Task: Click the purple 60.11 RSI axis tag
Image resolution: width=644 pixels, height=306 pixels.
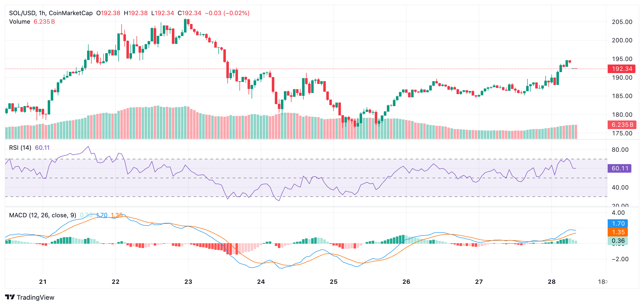Action: 620,168
